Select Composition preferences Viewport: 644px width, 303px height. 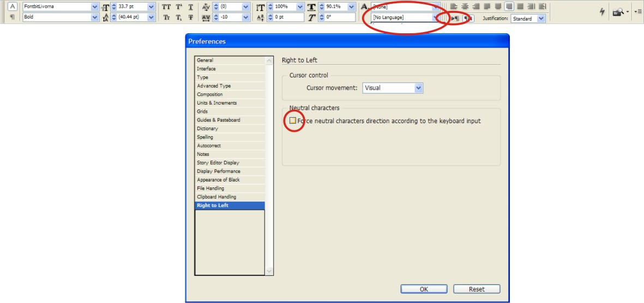click(230, 94)
